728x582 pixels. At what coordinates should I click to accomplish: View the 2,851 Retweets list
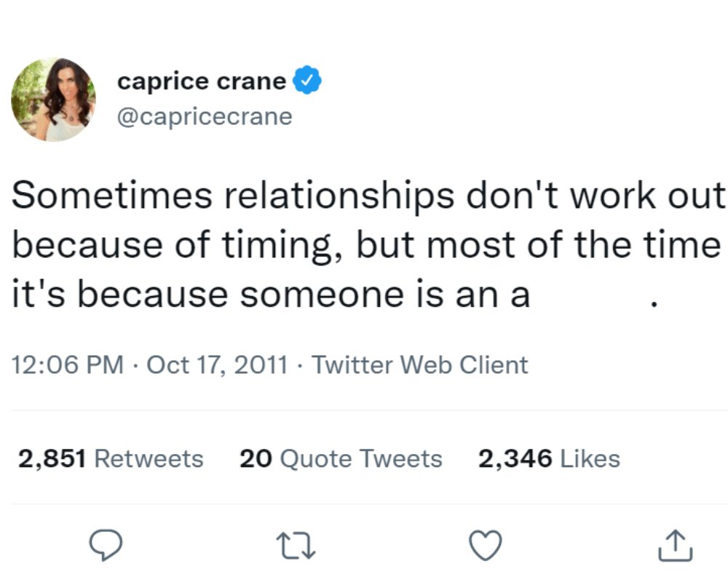pos(111,459)
